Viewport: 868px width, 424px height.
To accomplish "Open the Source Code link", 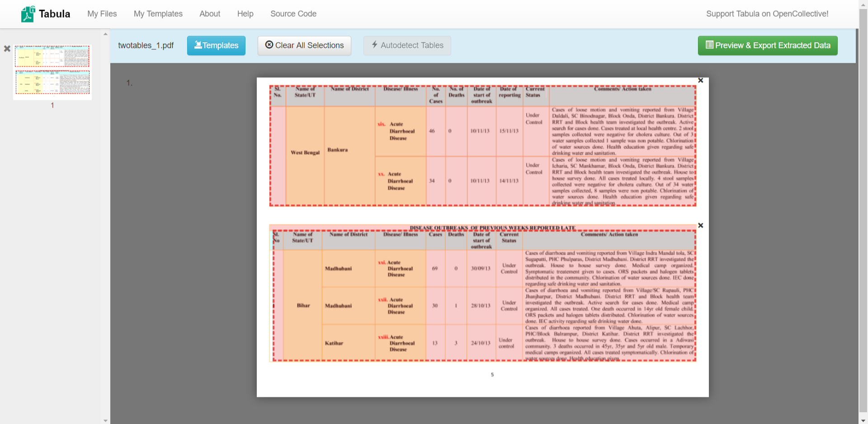I will click(x=293, y=14).
